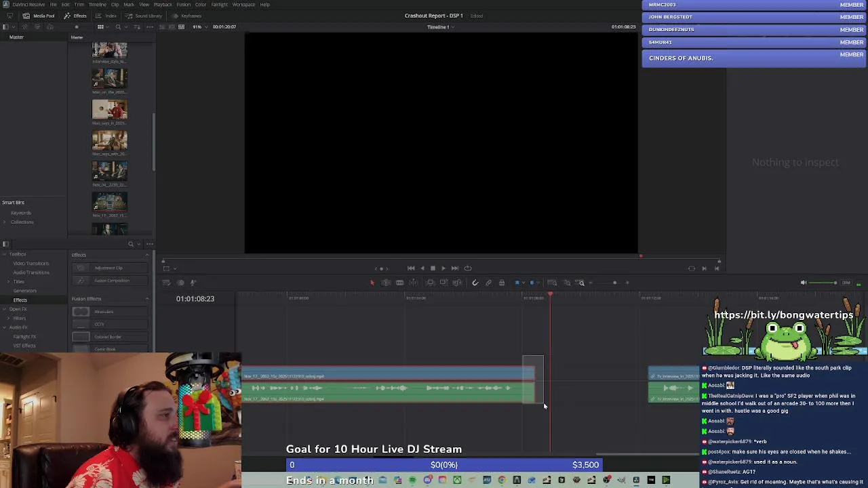Select Audio Transitions in Toolbox

point(31,272)
